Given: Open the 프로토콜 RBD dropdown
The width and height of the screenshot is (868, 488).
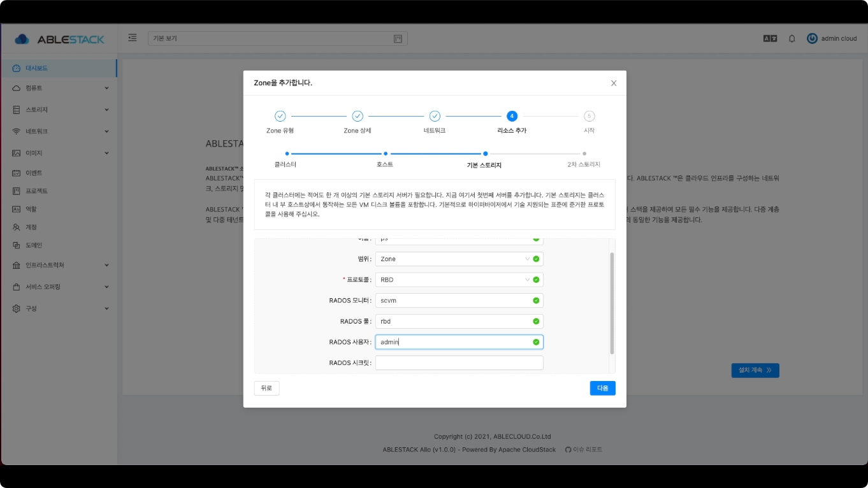Looking at the screenshot, I should (459, 280).
